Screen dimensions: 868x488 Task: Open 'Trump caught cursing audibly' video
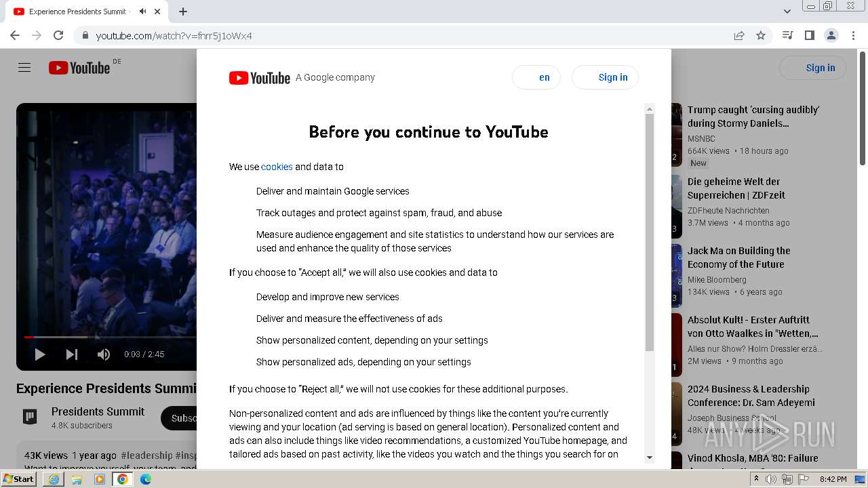pos(753,117)
